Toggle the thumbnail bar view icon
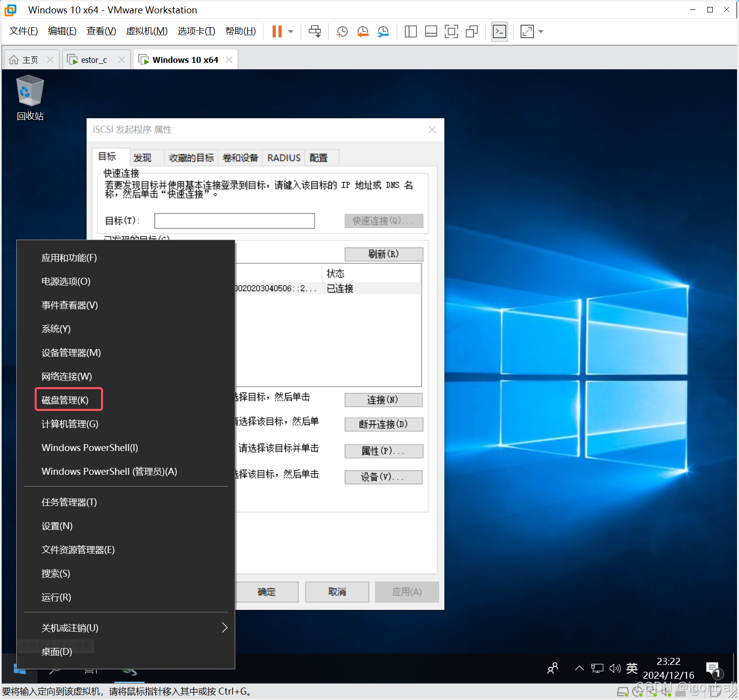Viewport: 739px width, 700px height. [x=431, y=32]
